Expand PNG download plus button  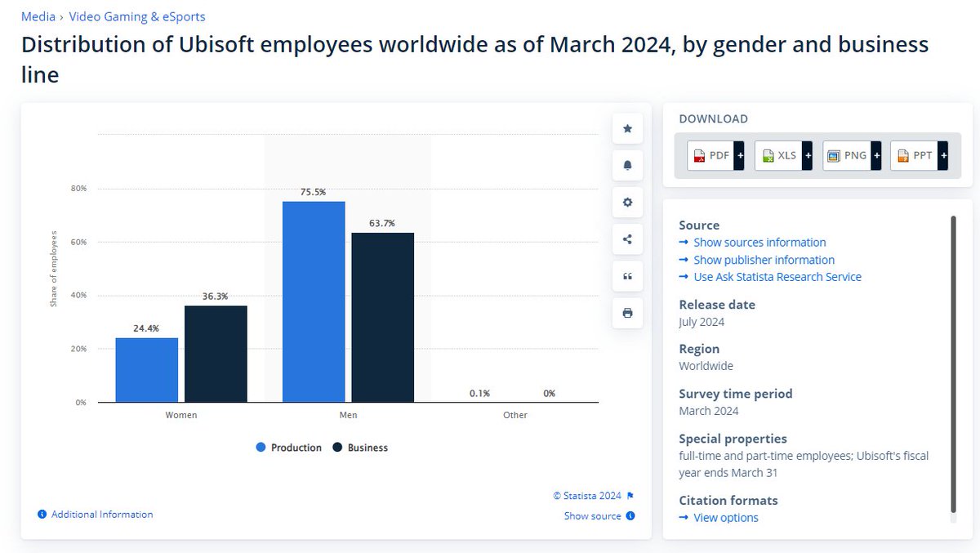click(x=875, y=155)
